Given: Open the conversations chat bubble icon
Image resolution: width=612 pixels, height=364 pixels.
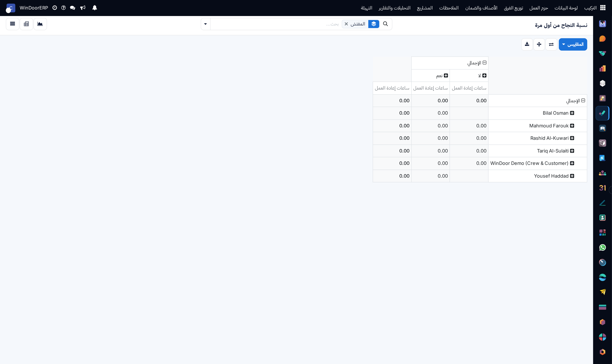Looking at the screenshot, I should point(72,8).
